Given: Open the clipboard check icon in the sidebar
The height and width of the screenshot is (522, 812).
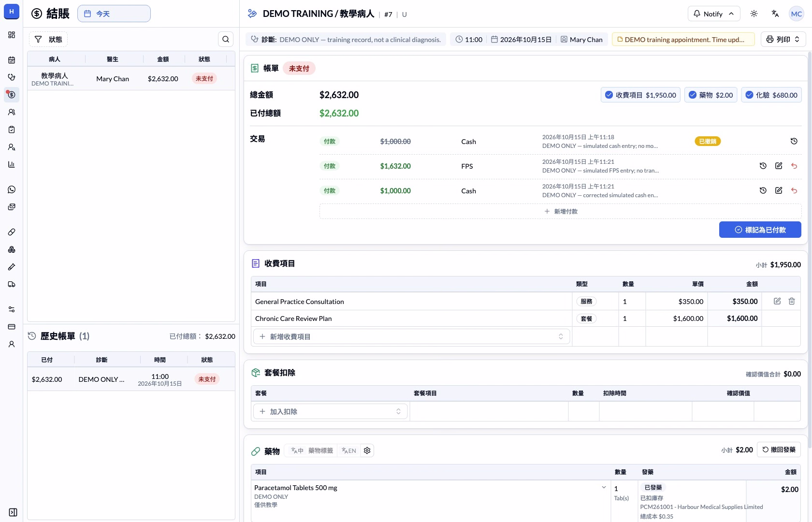Looking at the screenshot, I should coord(12,130).
